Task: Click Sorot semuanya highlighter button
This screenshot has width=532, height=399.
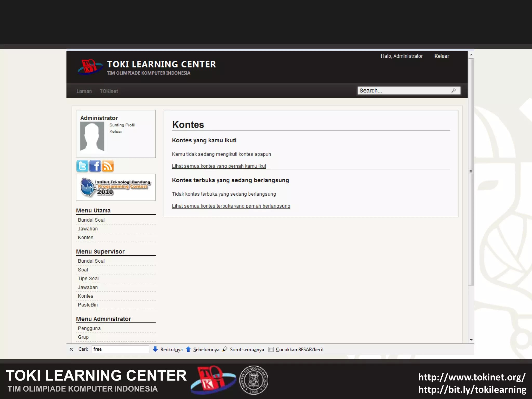Action: [x=225, y=349]
